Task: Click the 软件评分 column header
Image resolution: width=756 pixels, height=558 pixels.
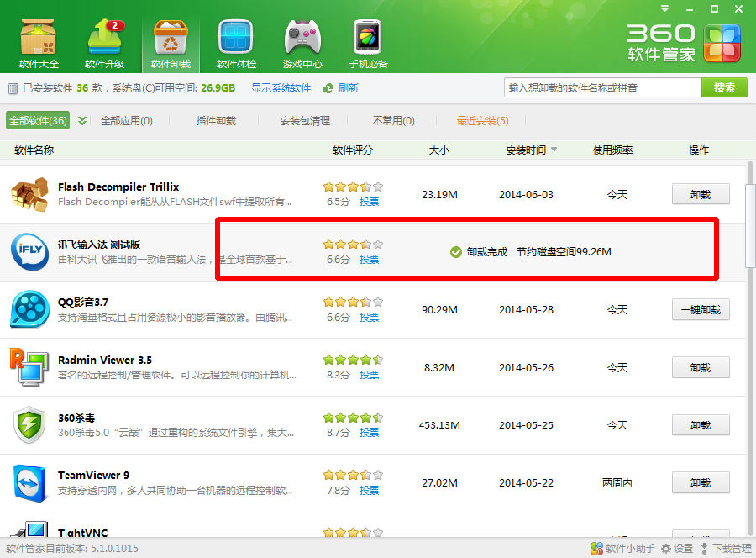Action: pyautogui.click(x=353, y=150)
